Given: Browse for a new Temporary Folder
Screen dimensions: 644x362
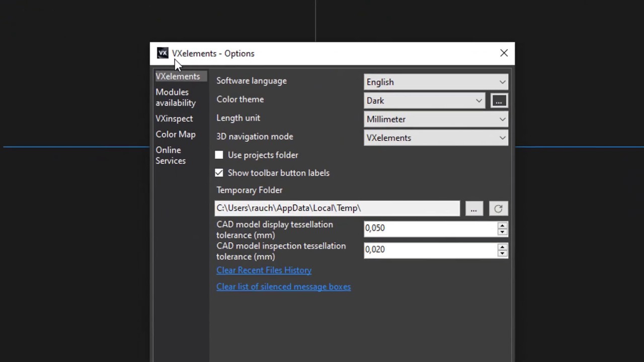Looking at the screenshot, I should coord(473,209).
